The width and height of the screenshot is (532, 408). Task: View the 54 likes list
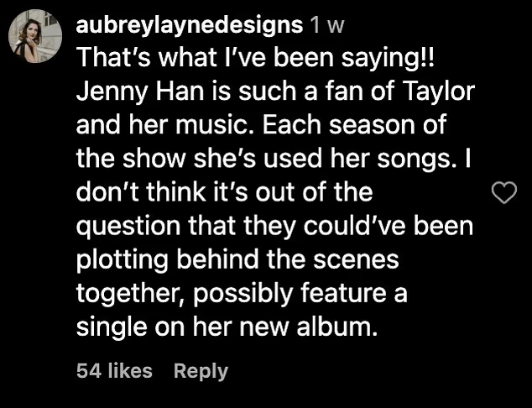click(x=114, y=370)
